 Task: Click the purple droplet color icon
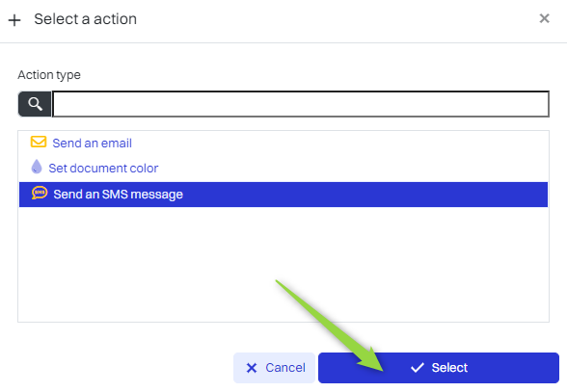[37, 167]
